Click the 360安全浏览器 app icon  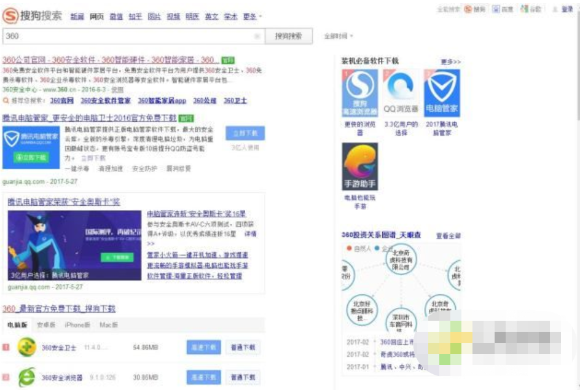[26, 377]
